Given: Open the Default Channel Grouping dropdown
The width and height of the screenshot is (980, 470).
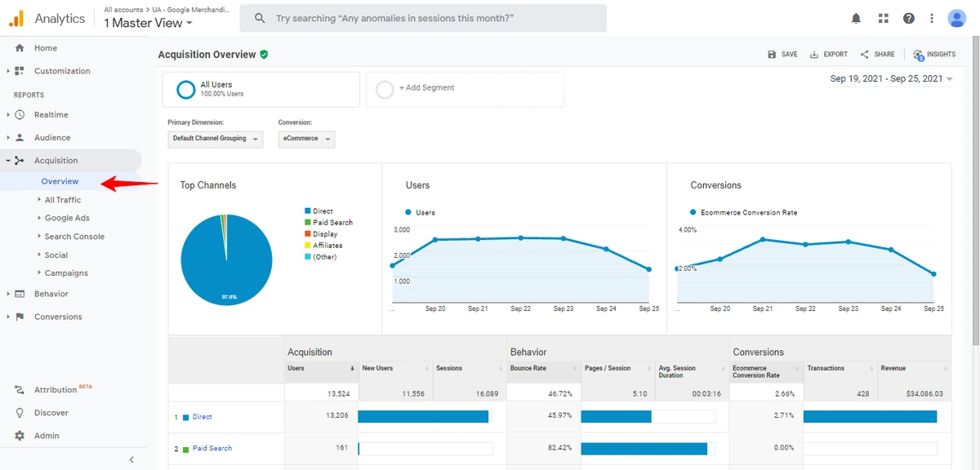Looking at the screenshot, I should (215, 139).
